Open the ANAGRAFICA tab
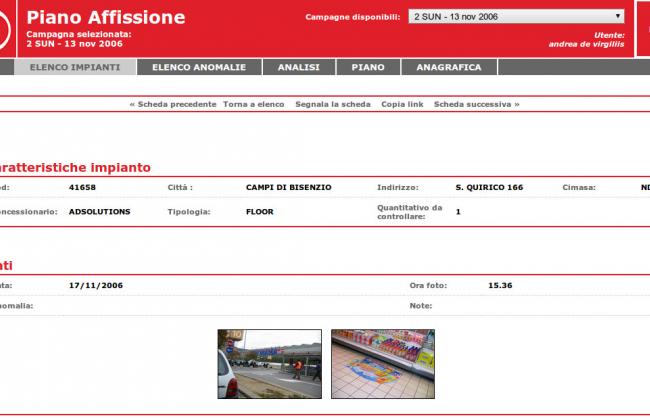The width and height of the screenshot is (650, 420). [x=448, y=67]
